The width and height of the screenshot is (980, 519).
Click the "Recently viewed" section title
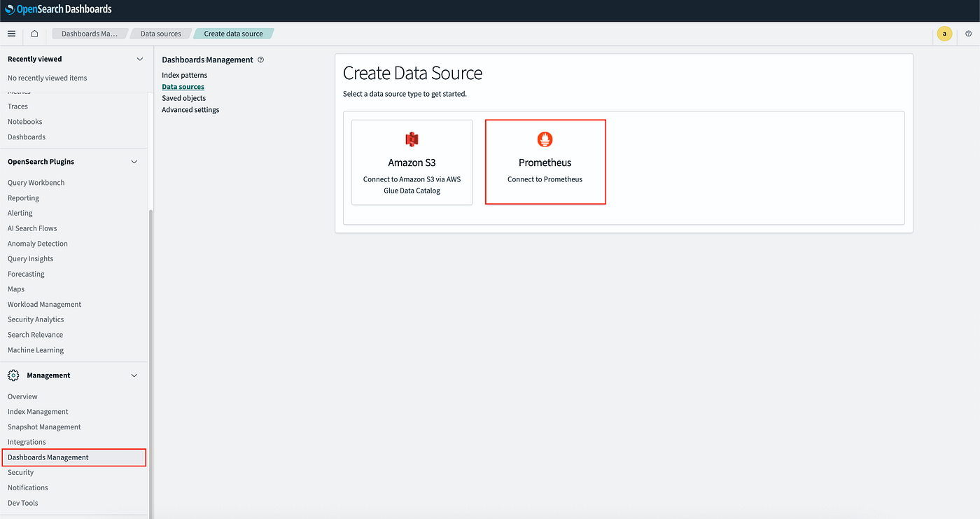[35, 59]
